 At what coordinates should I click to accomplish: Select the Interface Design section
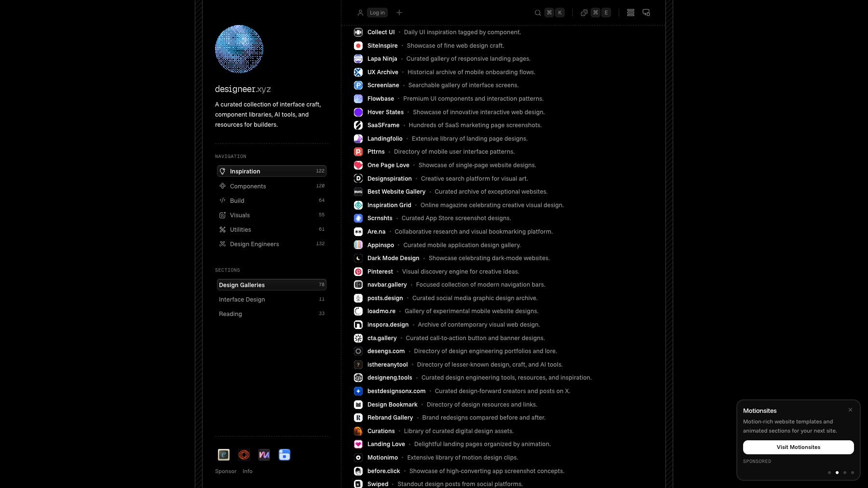(271, 299)
